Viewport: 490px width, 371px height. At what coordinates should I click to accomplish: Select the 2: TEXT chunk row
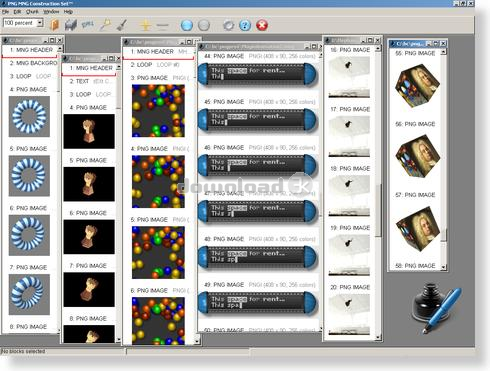(x=89, y=81)
